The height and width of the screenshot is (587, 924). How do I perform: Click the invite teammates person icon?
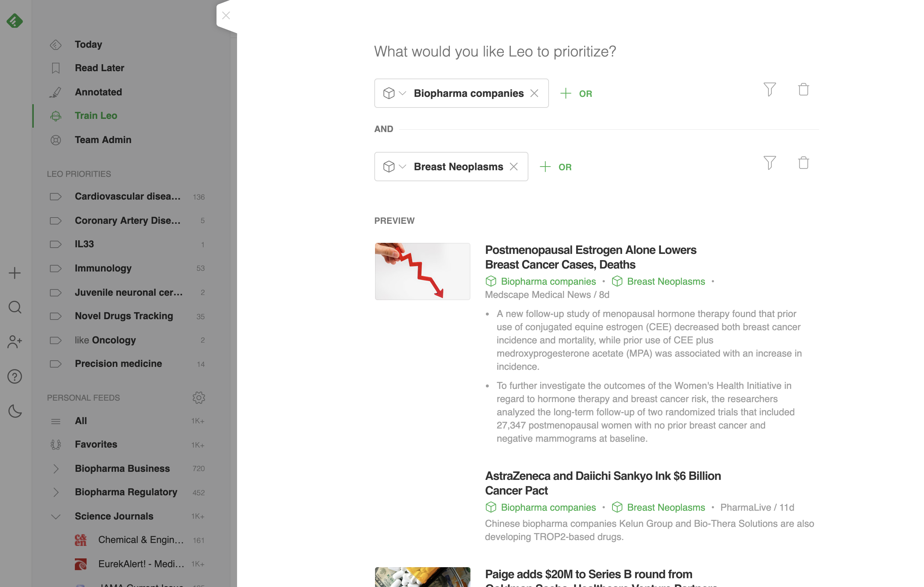(15, 342)
